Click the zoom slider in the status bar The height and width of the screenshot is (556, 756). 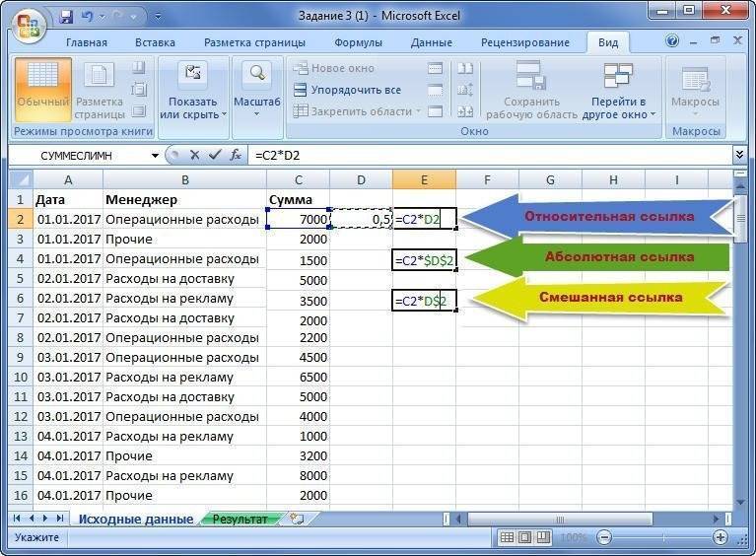click(x=661, y=538)
